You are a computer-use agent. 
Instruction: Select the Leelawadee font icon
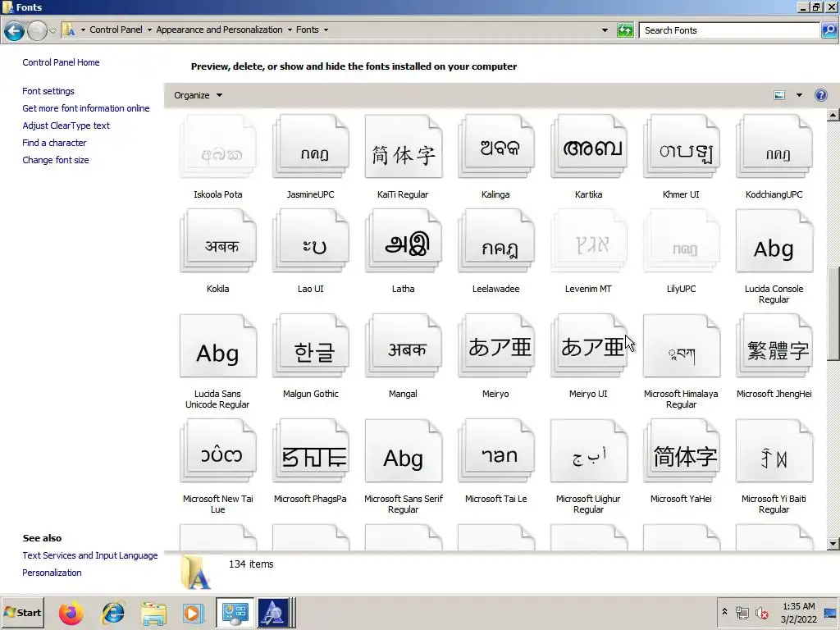pyautogui.click(x=496, y=240)
